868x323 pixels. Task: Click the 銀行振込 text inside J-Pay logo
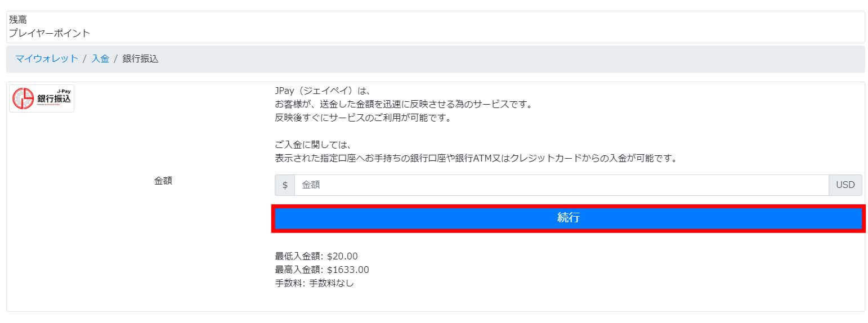54,98
